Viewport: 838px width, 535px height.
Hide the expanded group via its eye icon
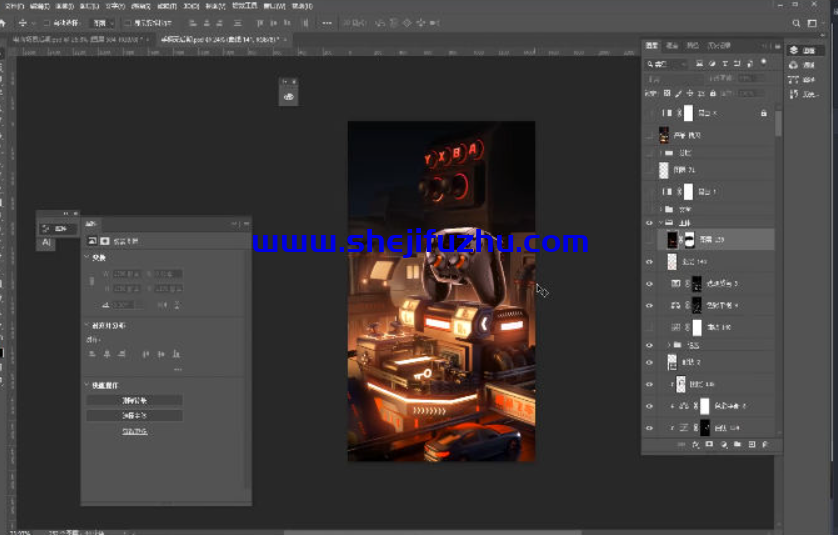(649, 222)
